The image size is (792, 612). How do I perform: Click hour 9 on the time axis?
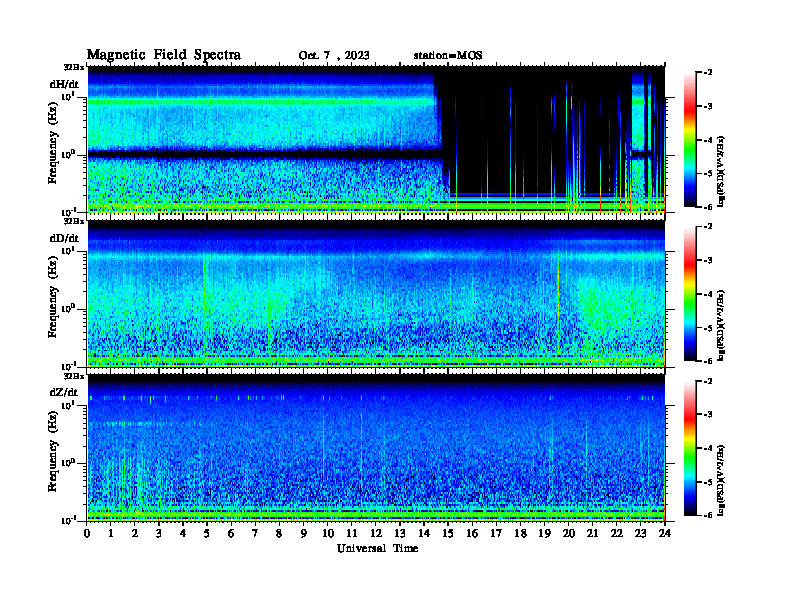click(x=303, y=533)
